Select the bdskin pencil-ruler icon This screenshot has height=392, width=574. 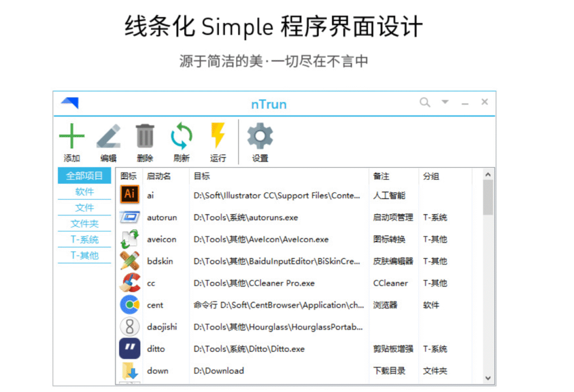pyautogui.click(x=129, y=261)
